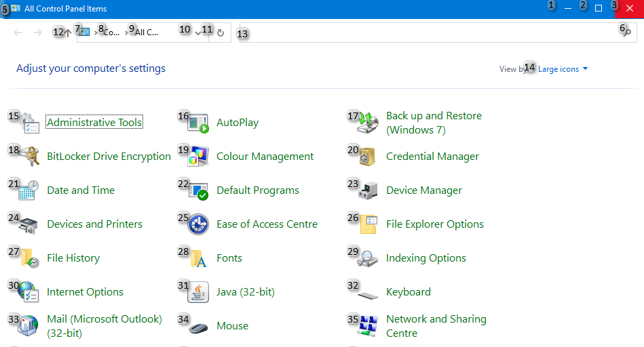Open the Network and Sharing Centre icon
The height and width of the screenshot is (347, 644).
pyautogui.click(x=368, y=326)
